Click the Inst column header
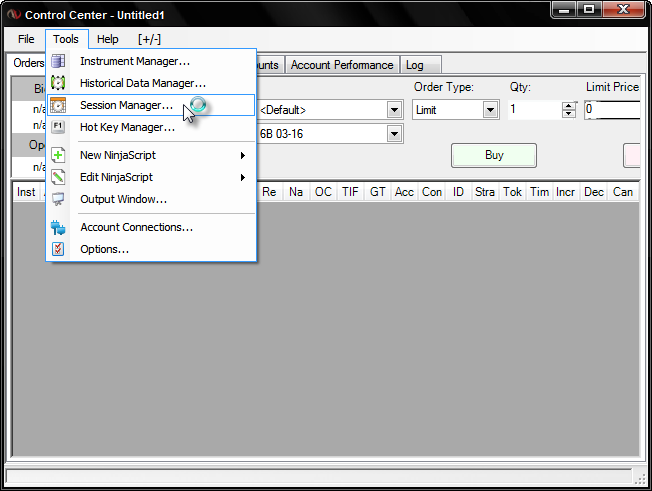 [26, 192]
